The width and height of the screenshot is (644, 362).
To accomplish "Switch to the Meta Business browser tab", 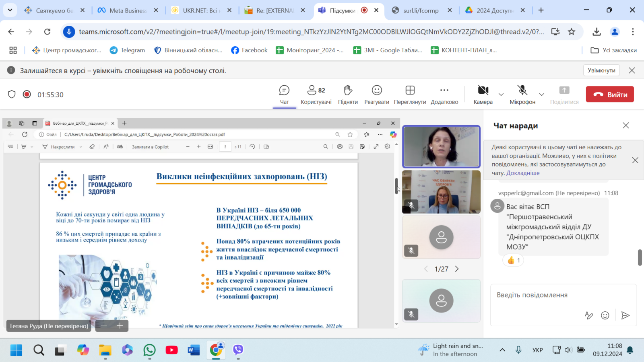I will pyautogui.click(x=128, y=10).
